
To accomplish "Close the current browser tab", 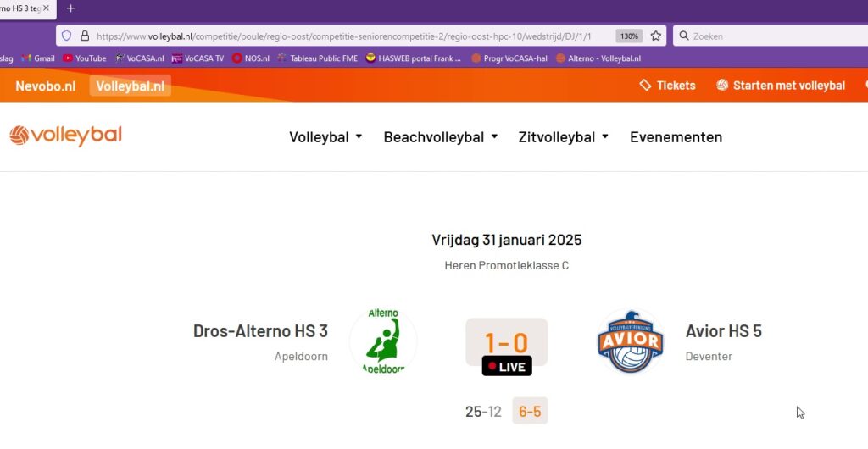I will 48,8.
